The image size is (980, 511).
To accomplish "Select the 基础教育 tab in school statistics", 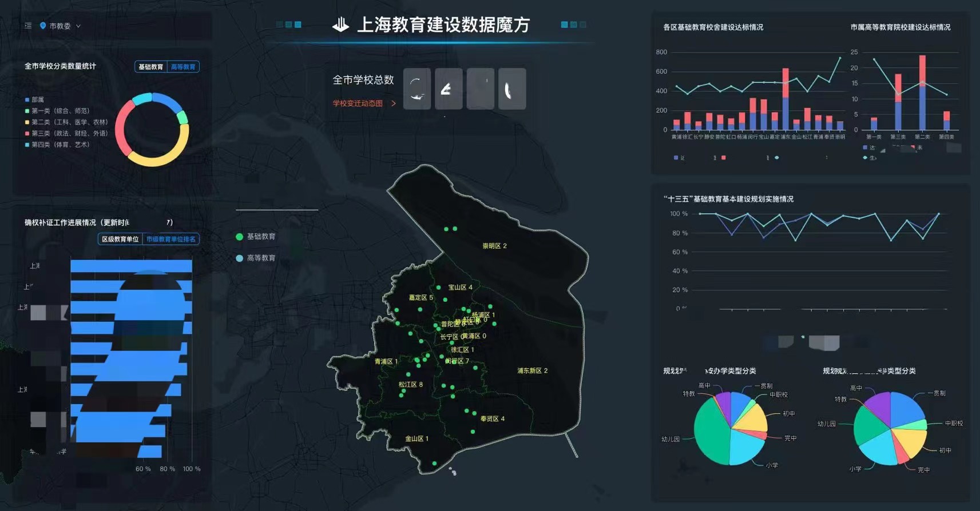I will [150, 67].
